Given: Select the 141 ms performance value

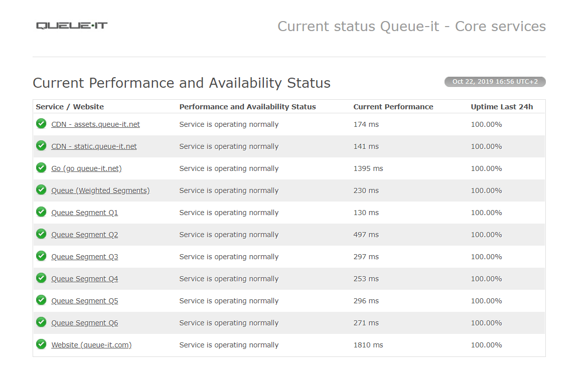Looking at the screenshot, I should (x=366, y=146).
